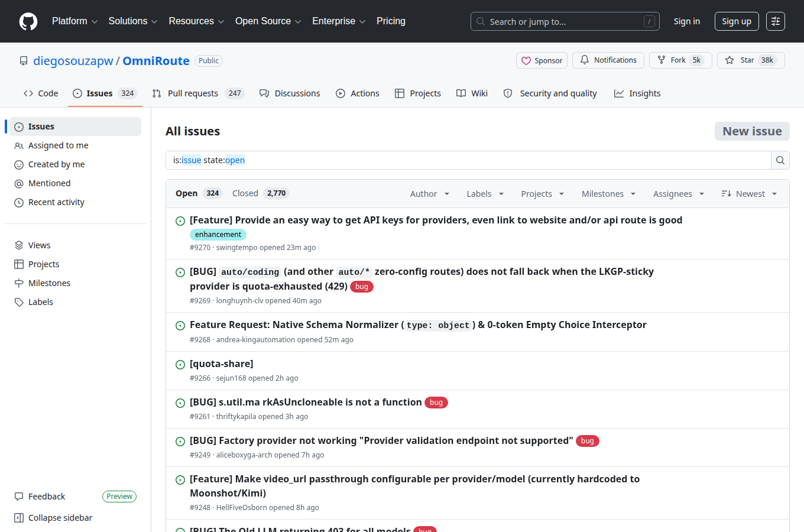Image resolution: width=804 pixels, height=532 pixels.
Task: Open the Discussions tab
Action: point(290,93)
